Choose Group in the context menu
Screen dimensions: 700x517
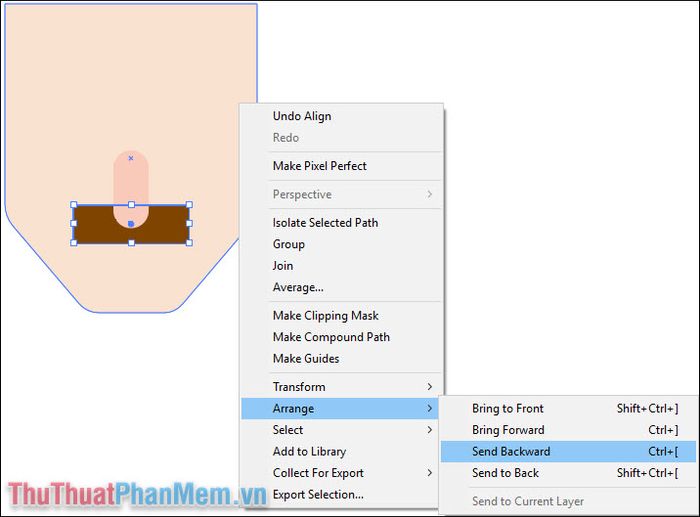click(x=342, y=244)
